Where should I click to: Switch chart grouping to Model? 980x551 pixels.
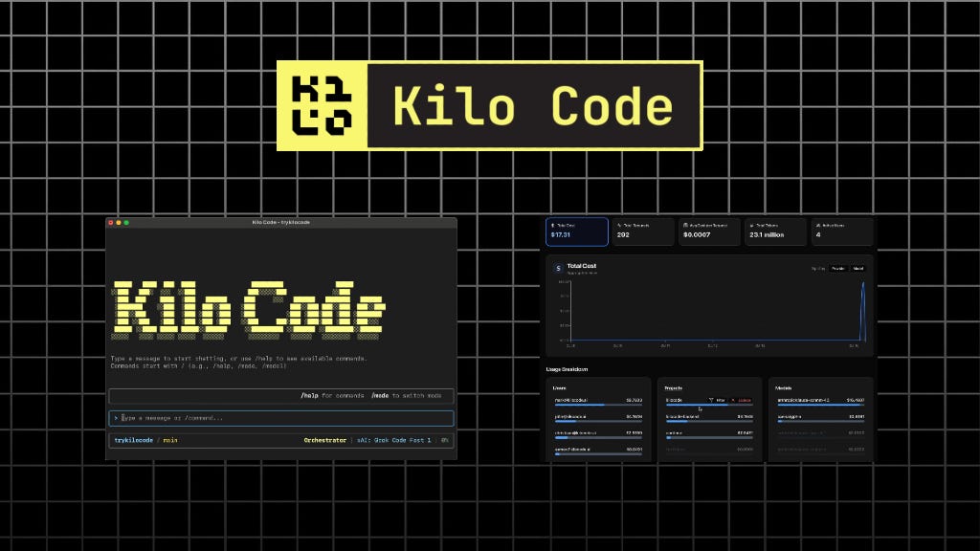point(858,269)
